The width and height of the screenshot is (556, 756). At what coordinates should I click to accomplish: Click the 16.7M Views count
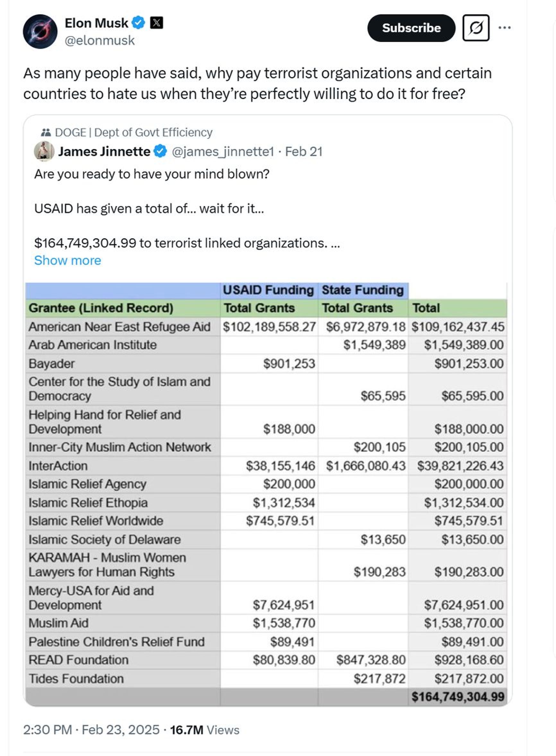click(x=204, y=730)
